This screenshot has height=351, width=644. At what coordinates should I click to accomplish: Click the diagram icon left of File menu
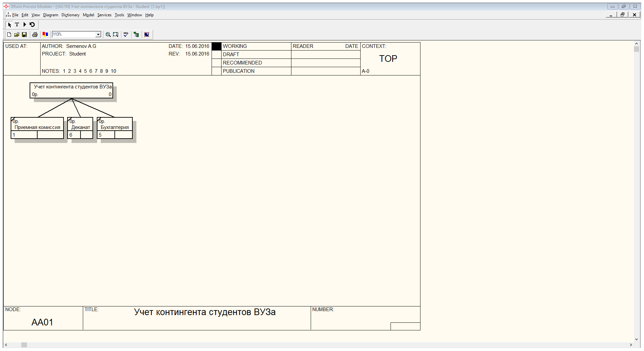pyautogui.click(x=8, y=15)
